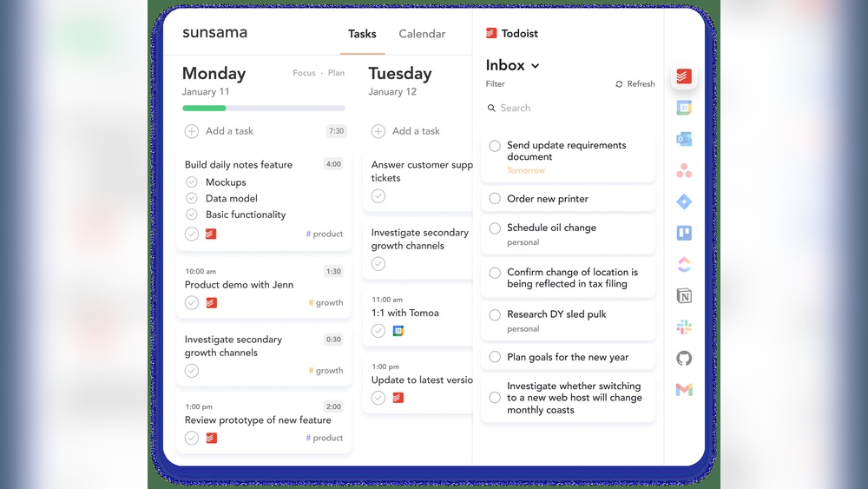Open the Filter option under Inbox

495,84
